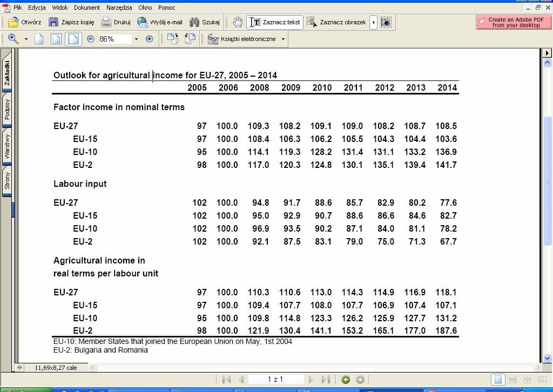This screenshot has height=392, width=553.
Task: Select the Hand tool icon
Action: (238, 22)
